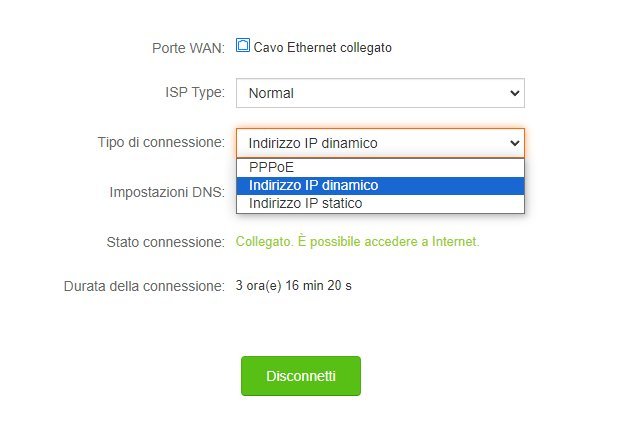
Task: Click the 'Impostazioni DNS:' label
Action: pos(167,191)
